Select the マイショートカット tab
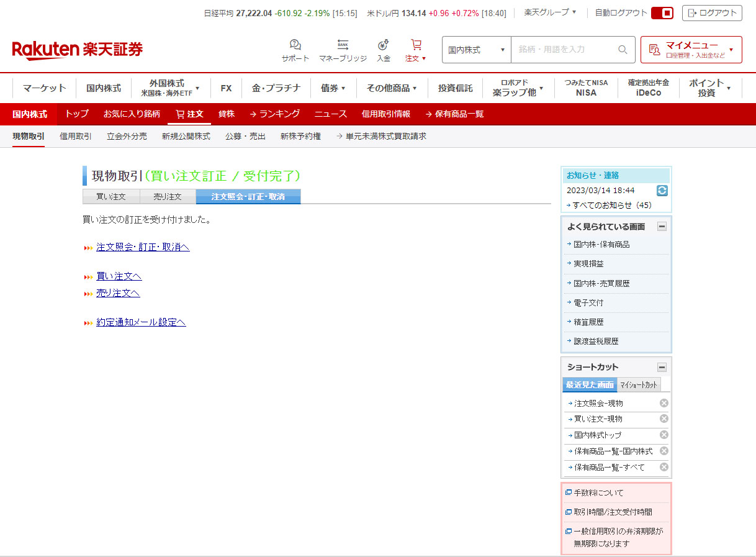This screenshot has height=557, width=756. tap(639, 385)
